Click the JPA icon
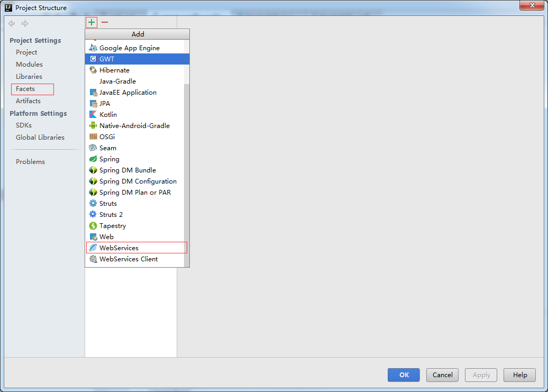 click(x=93, y=104)
